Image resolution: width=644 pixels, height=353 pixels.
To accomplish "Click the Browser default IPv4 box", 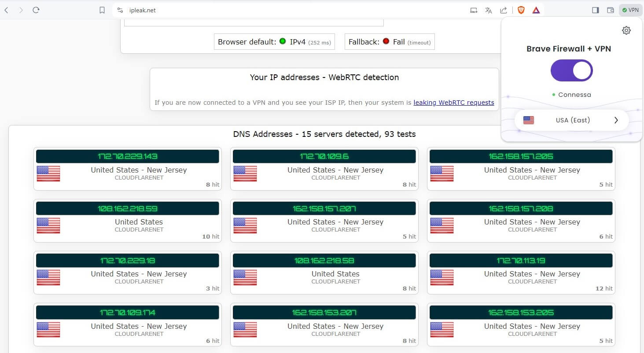I will pos(274,42).
